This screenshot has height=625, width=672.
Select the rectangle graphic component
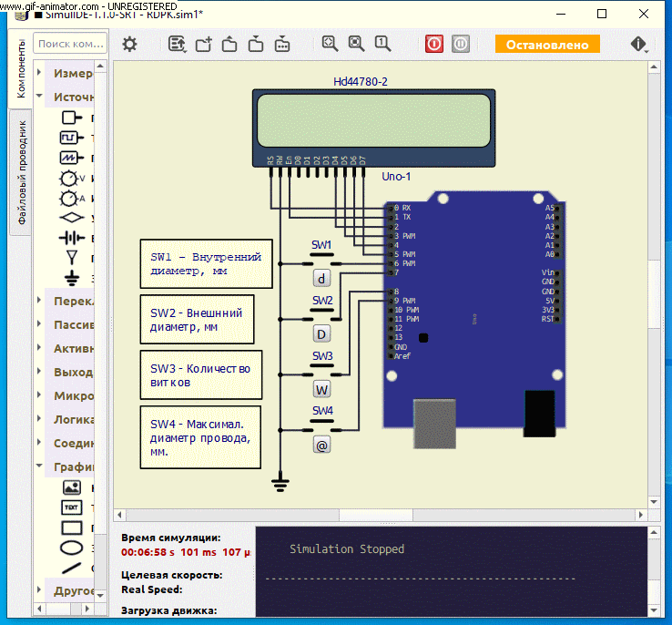pyautogui.click(x=72, y=528)
